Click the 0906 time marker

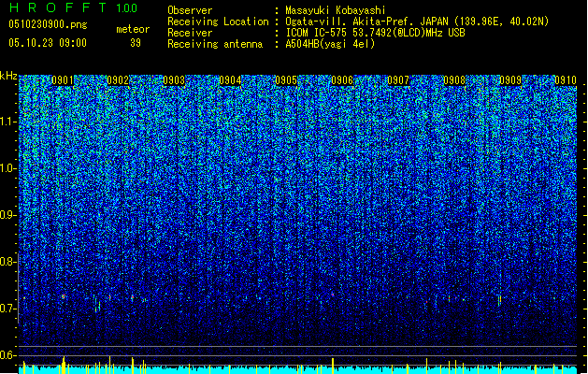click(342, 80)
